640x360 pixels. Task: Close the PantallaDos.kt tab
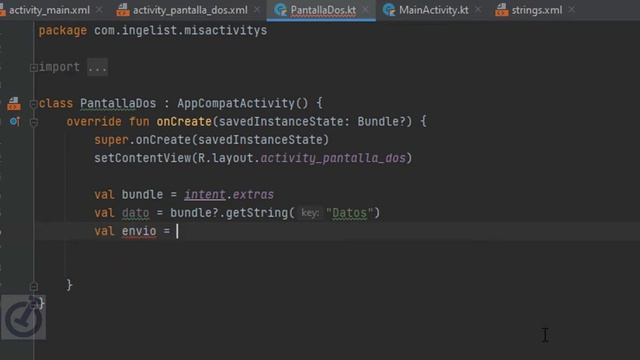(x=366, y=10)
